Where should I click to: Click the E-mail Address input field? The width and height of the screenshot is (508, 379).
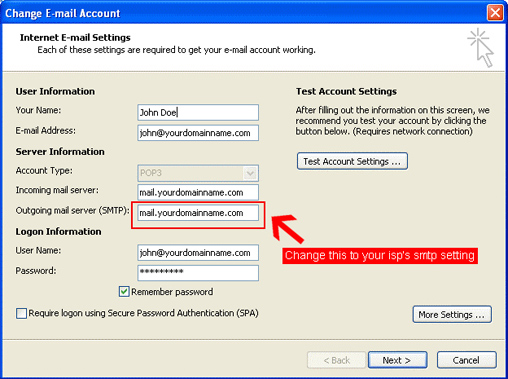[198, 133]
